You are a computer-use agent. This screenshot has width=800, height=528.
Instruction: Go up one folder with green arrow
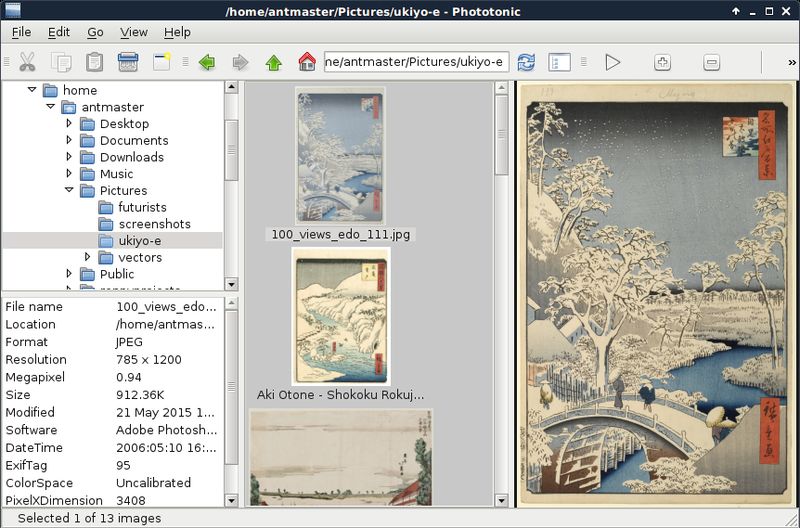click(x=273, y=62)
